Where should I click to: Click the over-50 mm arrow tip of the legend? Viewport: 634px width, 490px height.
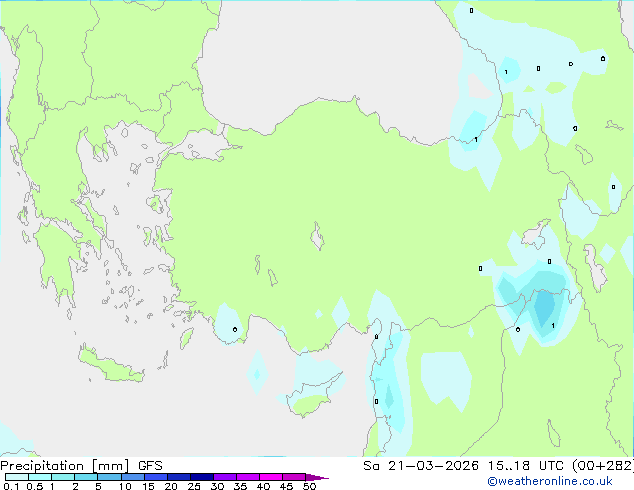[317, 477]
